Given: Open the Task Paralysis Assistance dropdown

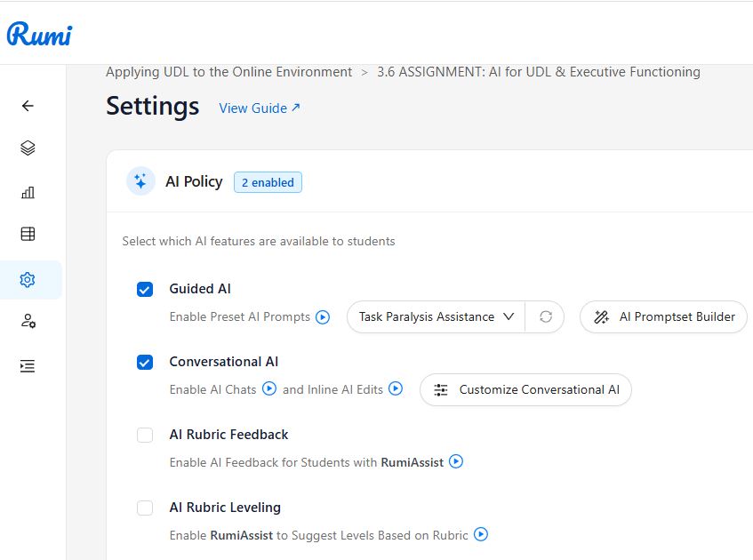Looking at the screenshot, I should pos(436,317).
